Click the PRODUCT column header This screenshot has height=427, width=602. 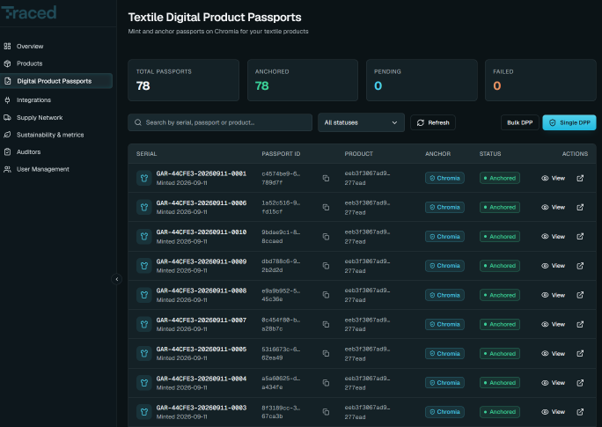(x=359, y=154)
